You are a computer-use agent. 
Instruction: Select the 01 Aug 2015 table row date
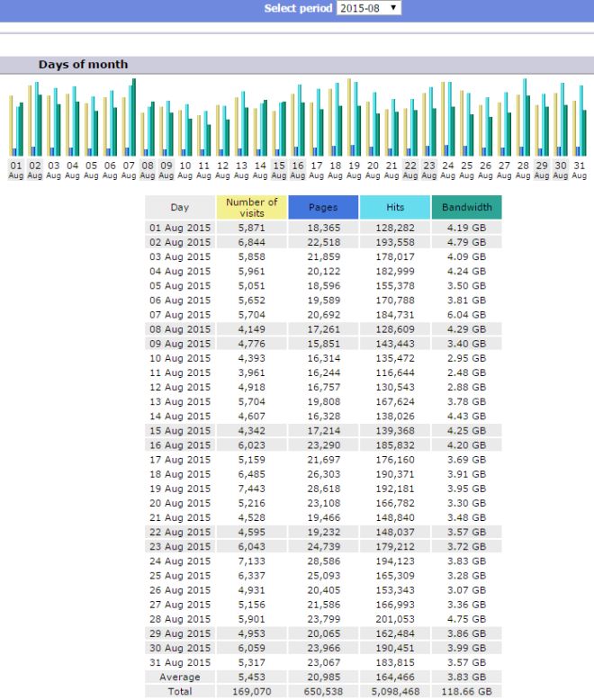click(179, 229)
